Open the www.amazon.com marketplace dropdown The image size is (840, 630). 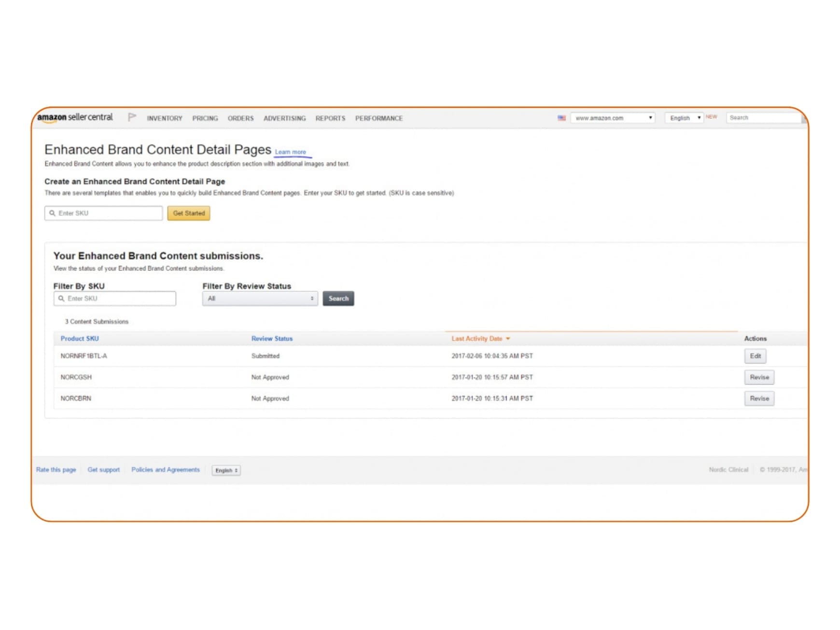click(x=613, y=118)
